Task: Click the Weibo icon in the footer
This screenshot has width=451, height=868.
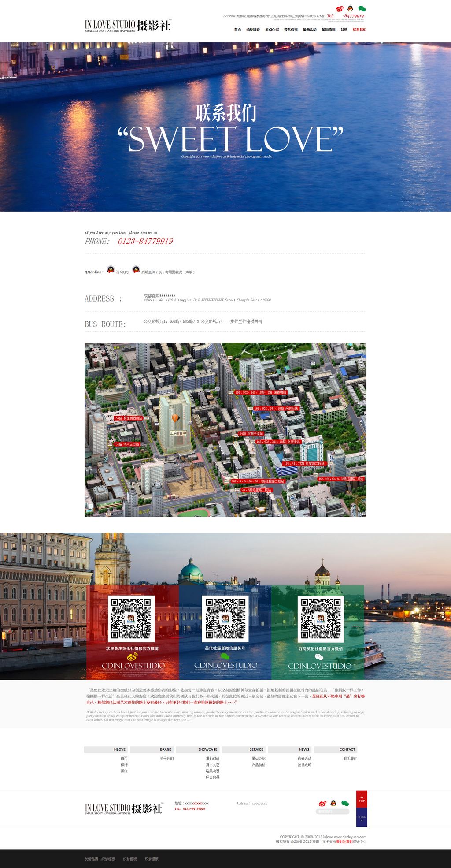Action: tap(322, 803)
